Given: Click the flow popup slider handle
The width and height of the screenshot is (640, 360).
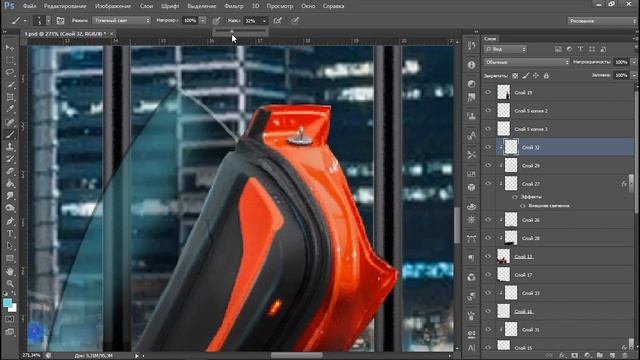Looking at the screenshot, I should coord(232,32).
